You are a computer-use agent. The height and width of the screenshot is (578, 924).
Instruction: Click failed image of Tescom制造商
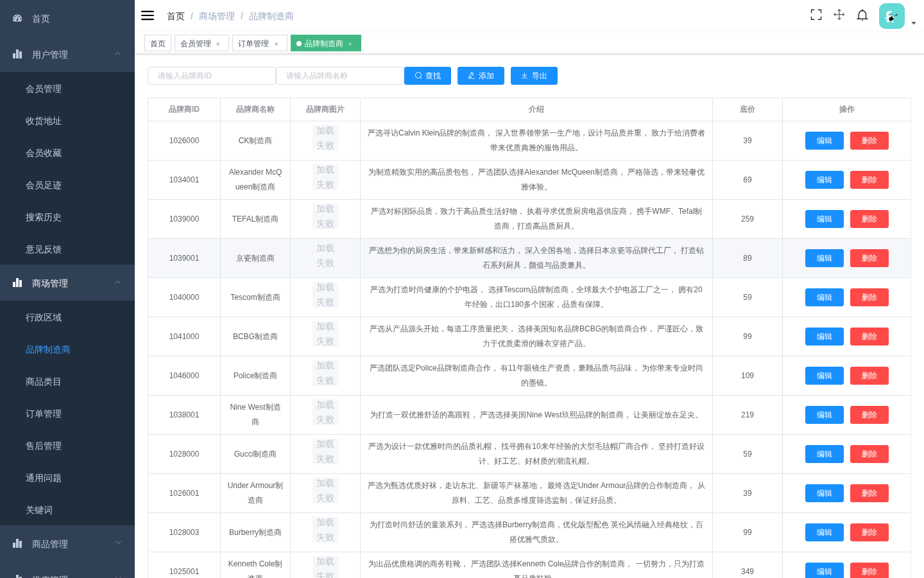pyautogui.click(x=325, y=295)
